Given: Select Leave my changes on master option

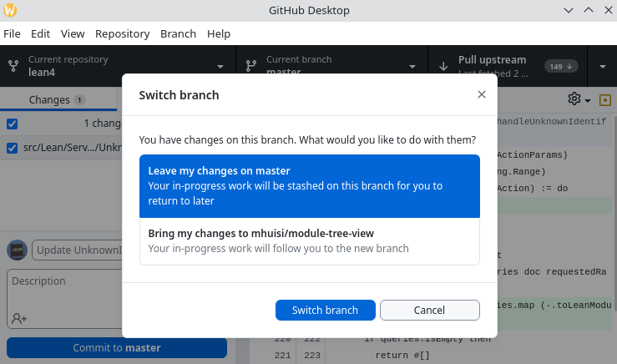Looking at the screenshot, I should click(310, 185).
